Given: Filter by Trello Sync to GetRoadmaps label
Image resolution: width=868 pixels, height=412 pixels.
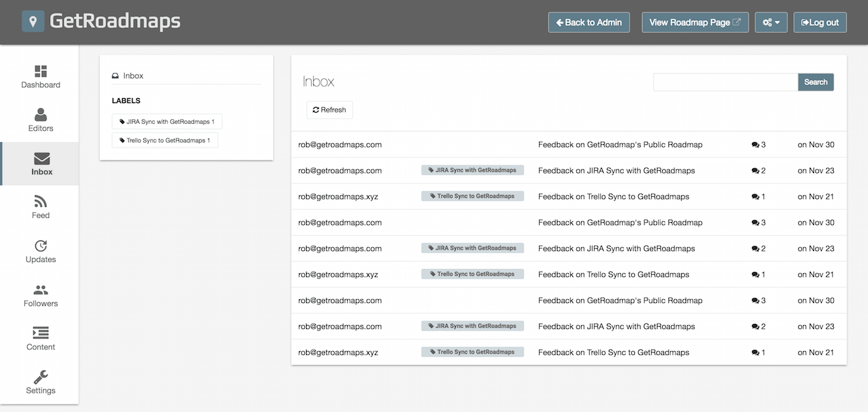Looking at the screenshot, I should click(165, 140).
